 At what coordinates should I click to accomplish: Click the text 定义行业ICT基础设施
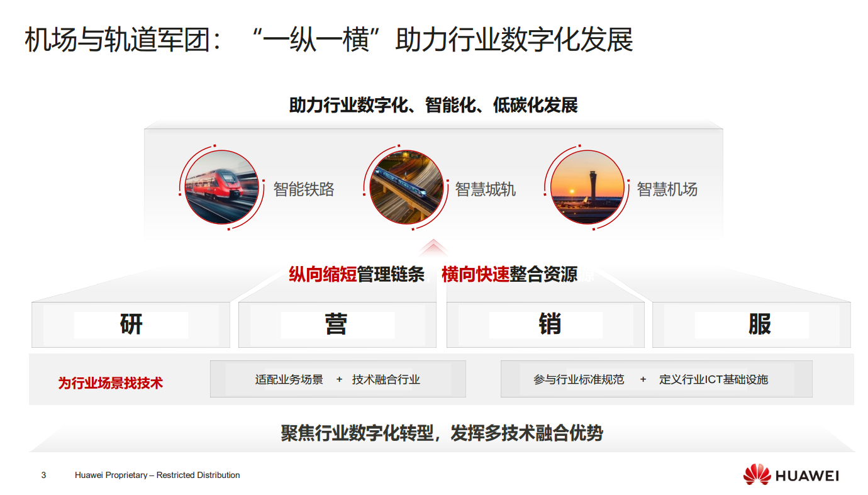(713, 379)
